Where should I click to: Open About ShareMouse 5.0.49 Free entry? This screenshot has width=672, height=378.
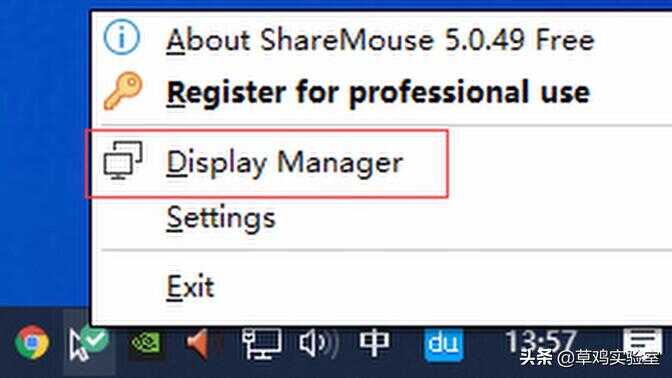tap(381, 40)
